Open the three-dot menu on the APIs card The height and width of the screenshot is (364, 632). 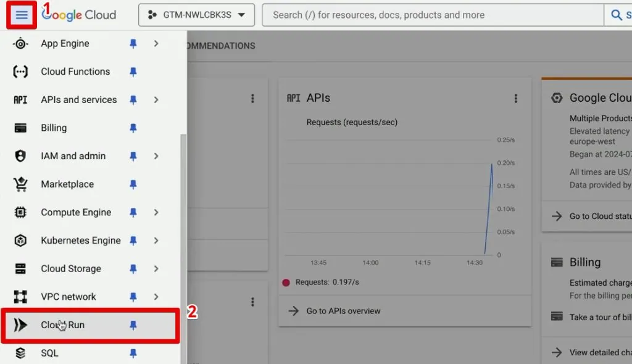516,97
